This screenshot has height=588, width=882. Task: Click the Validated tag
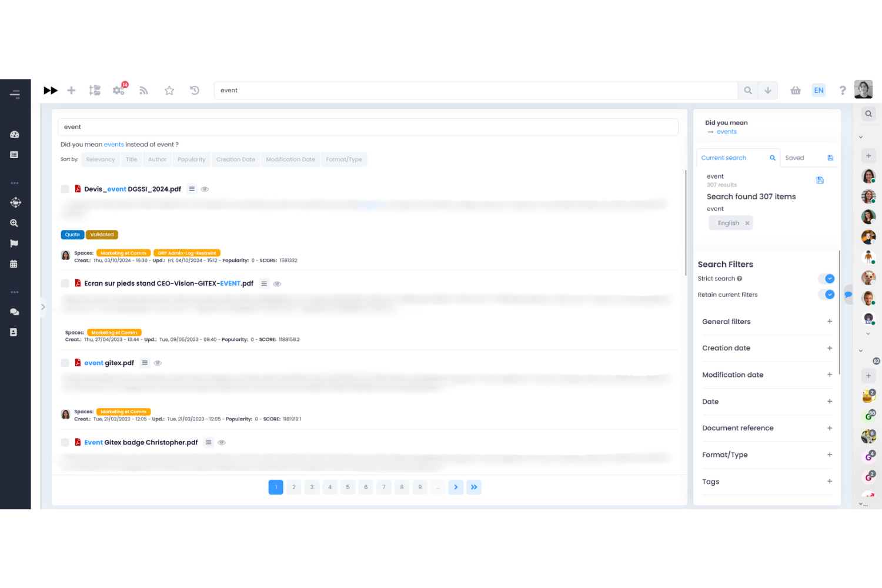(x=102, y=235)
